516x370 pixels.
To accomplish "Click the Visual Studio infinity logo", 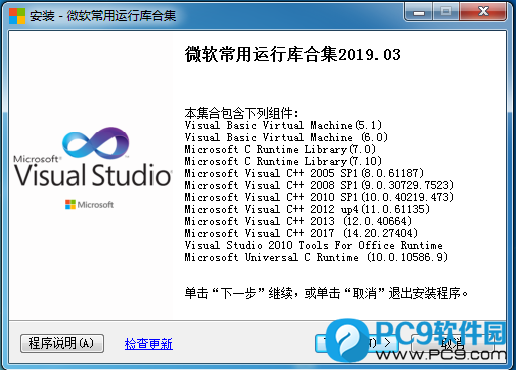I will pyautogui.click(x=96, y=143).
